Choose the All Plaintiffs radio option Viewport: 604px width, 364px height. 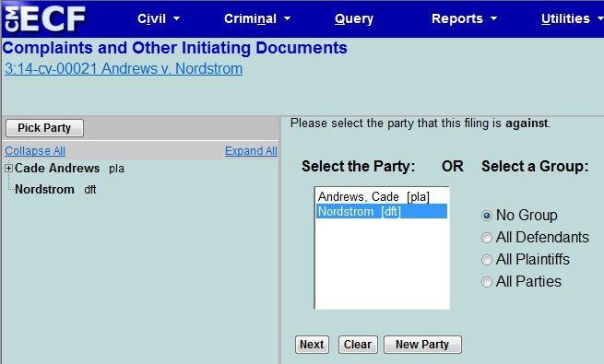pos(487,260)
